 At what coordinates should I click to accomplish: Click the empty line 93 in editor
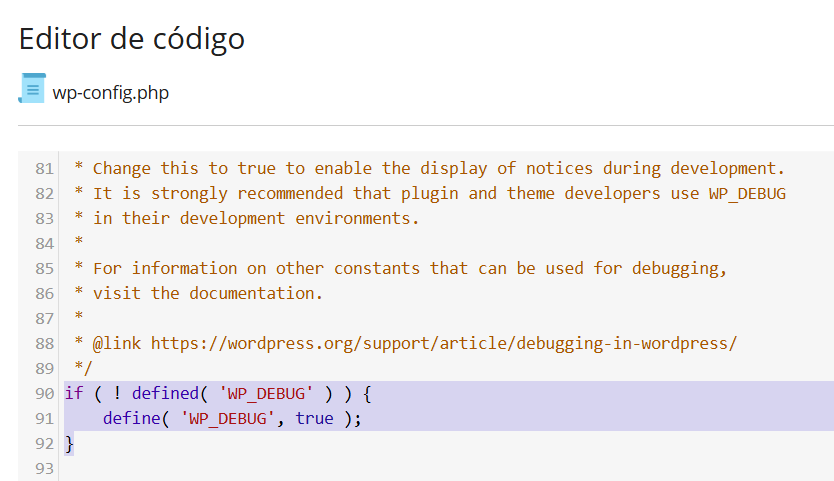pos(300,468)
